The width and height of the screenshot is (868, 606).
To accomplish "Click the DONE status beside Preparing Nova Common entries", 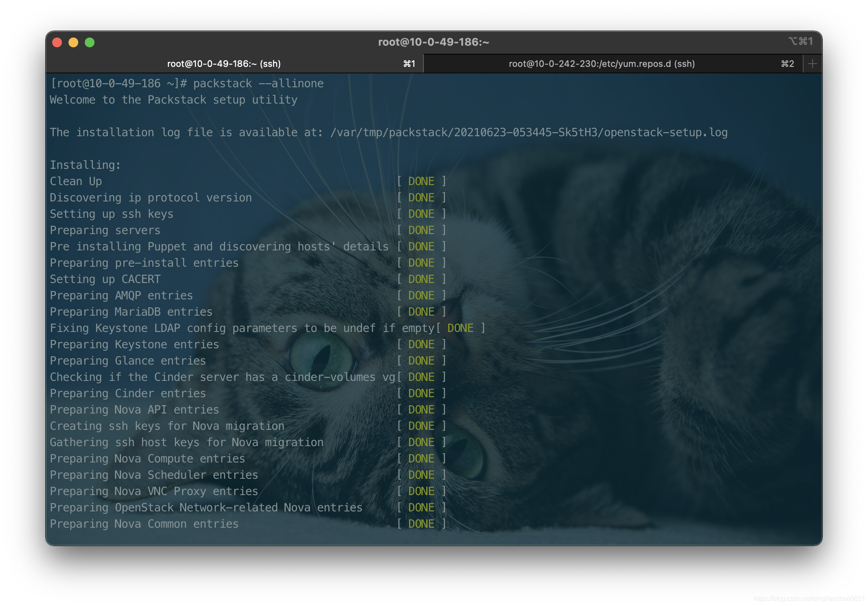I will pos(421,524).
